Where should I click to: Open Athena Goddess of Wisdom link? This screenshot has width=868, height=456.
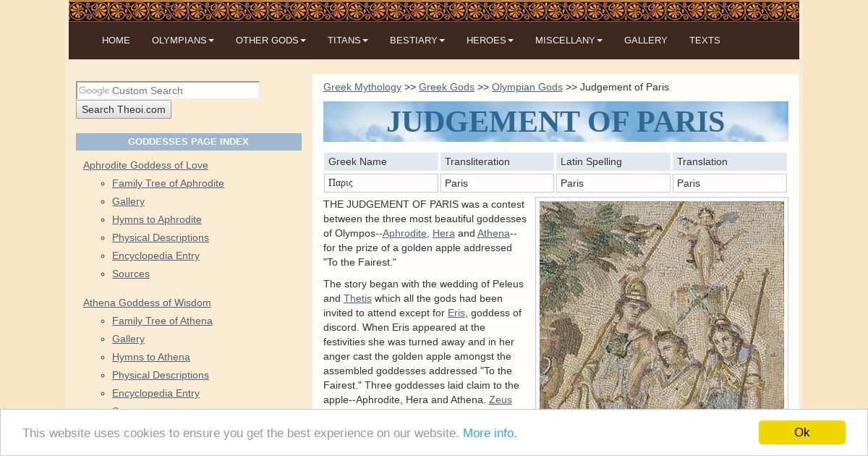click(x=147, y=303)
